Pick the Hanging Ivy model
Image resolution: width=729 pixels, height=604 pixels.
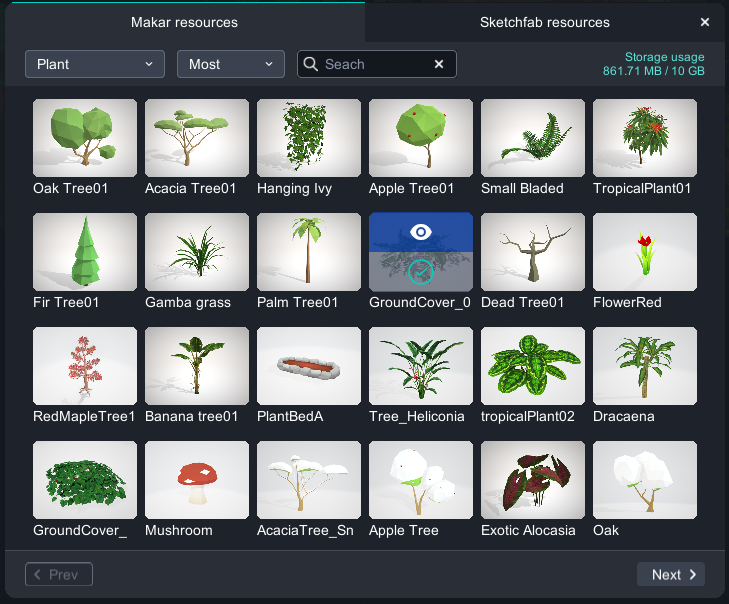(x=309, y=138)
